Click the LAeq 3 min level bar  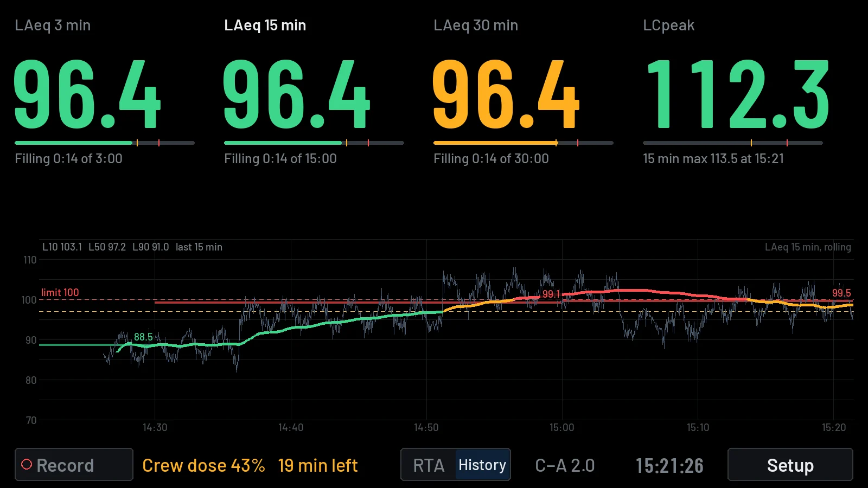(x=105, y=143)
